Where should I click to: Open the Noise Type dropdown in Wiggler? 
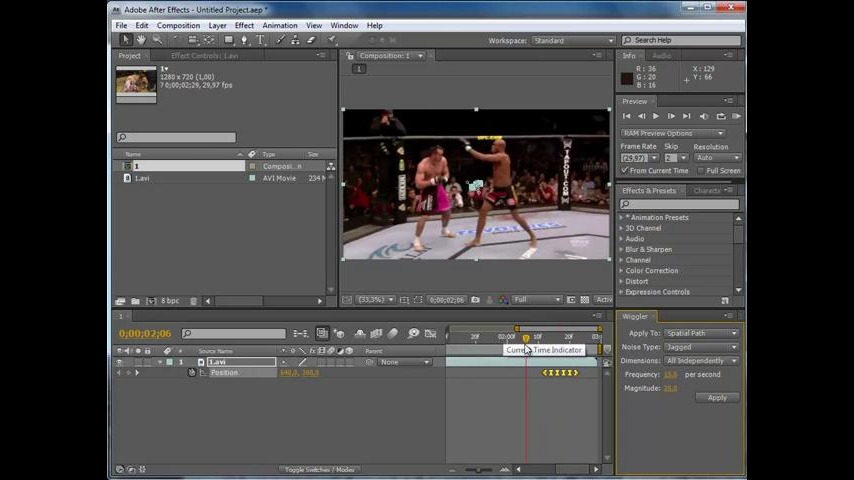[x=701, y=347]
